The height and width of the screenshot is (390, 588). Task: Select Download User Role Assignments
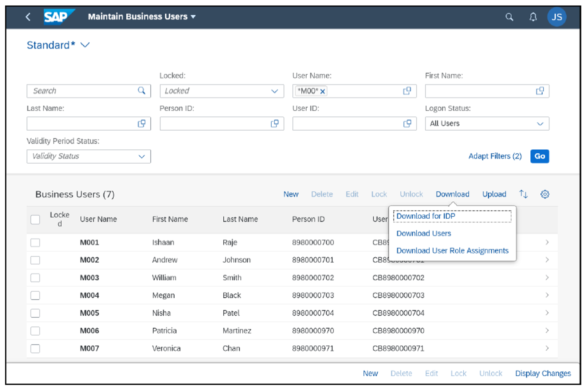[x=452, y=250]
